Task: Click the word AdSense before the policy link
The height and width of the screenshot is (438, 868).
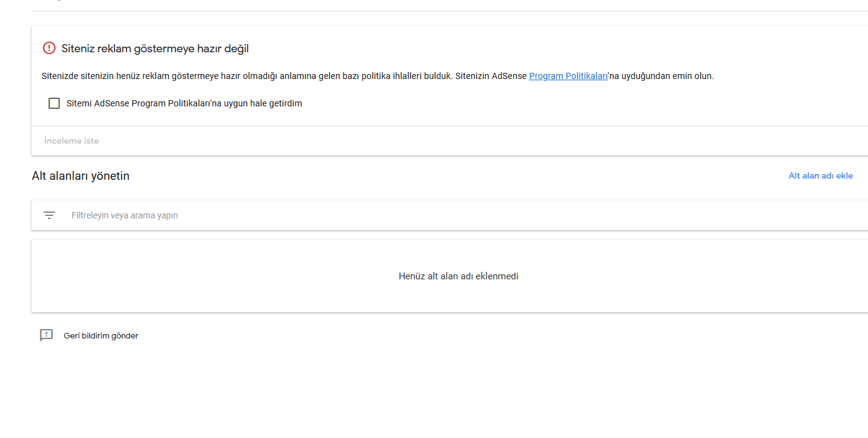Action: [x=509, y=76]
